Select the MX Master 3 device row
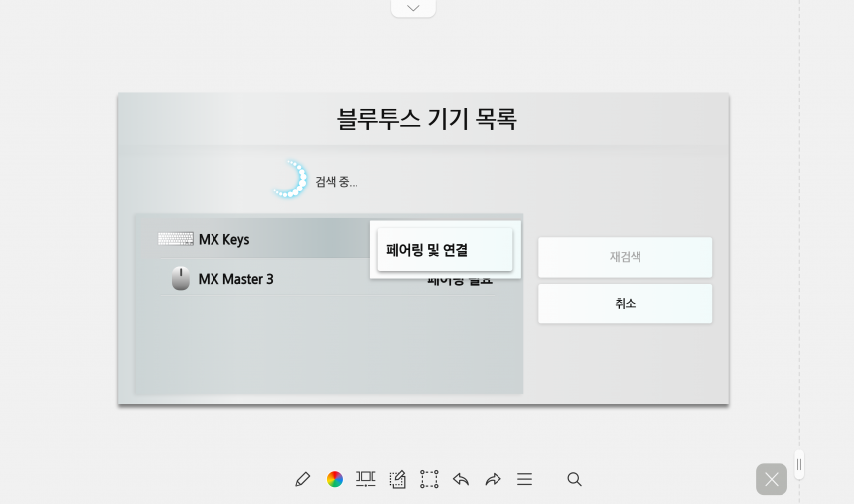 tap(327, 279)
